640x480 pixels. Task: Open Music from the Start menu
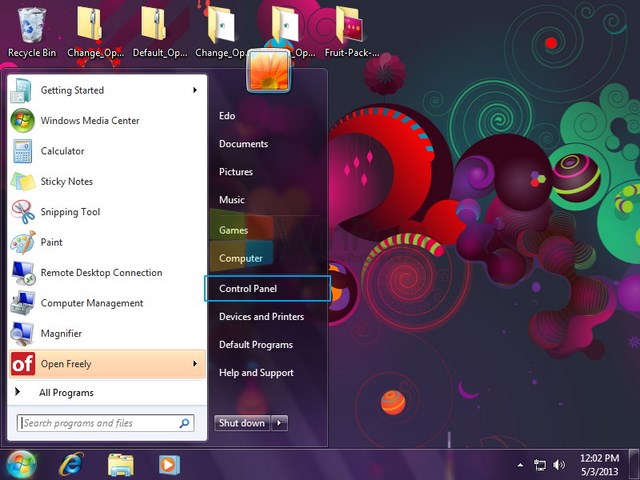(232, 200)
